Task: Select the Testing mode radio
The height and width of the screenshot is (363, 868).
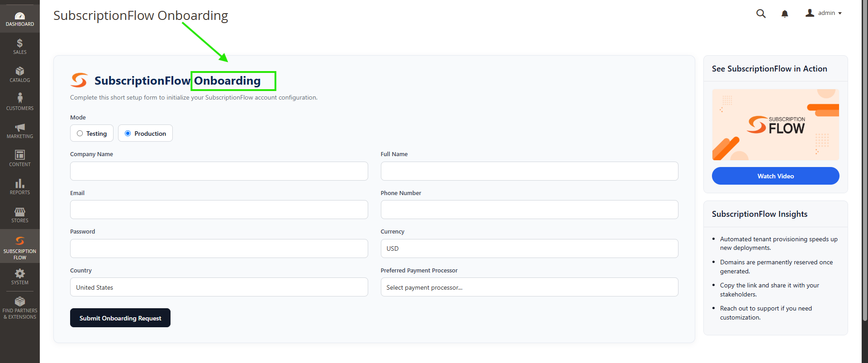Action: point(80,134)
